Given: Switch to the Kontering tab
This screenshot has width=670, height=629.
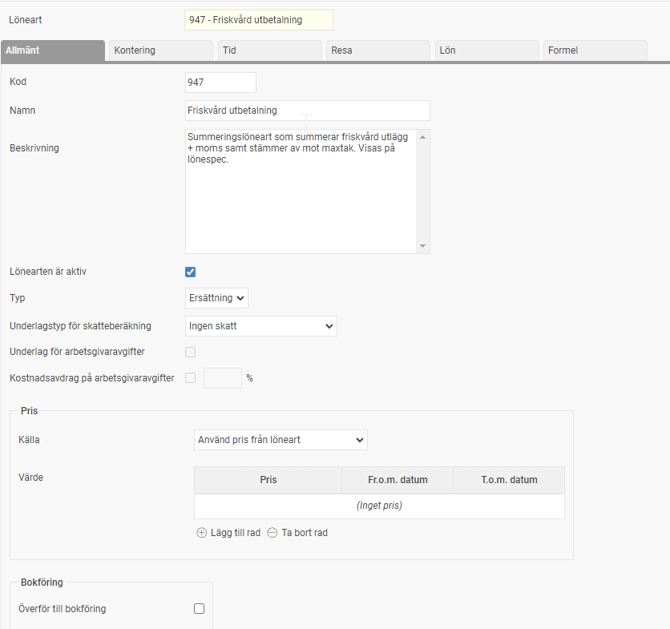Looking at the screenshot, I should (161, 50).
